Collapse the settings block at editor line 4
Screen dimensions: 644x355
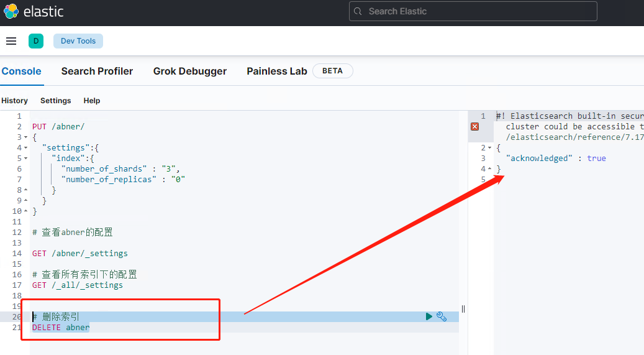pyautogui.click(x=26, y=148)
